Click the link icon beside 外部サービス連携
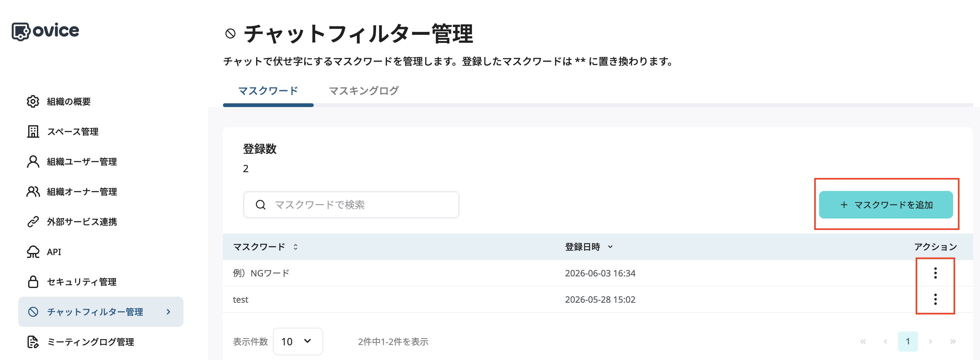 point(33,222)
